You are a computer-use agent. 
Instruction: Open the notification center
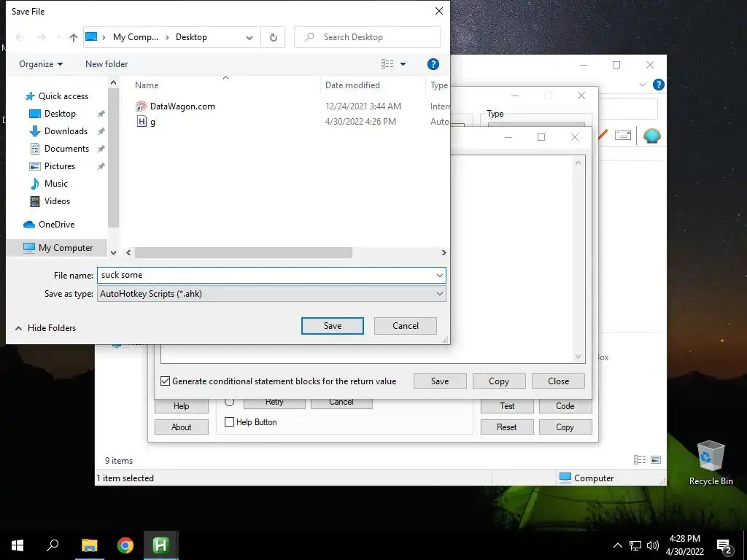pyautogui.click(x=724, y=546)
